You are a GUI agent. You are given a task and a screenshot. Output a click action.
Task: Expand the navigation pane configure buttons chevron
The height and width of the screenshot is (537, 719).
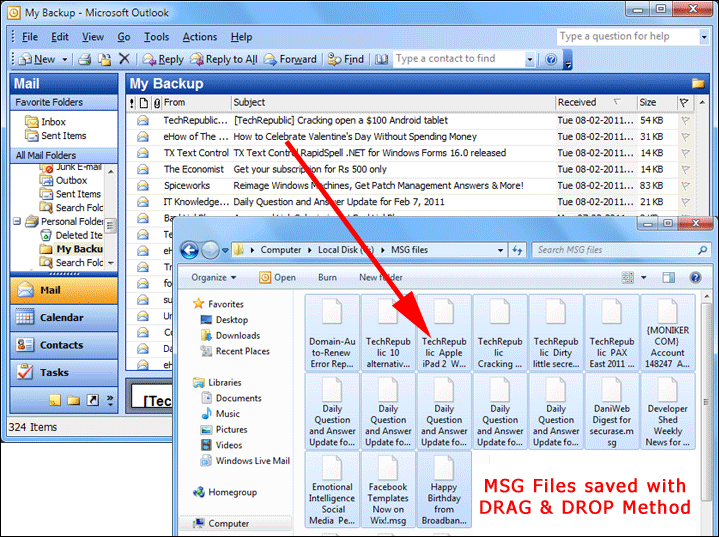110,400
